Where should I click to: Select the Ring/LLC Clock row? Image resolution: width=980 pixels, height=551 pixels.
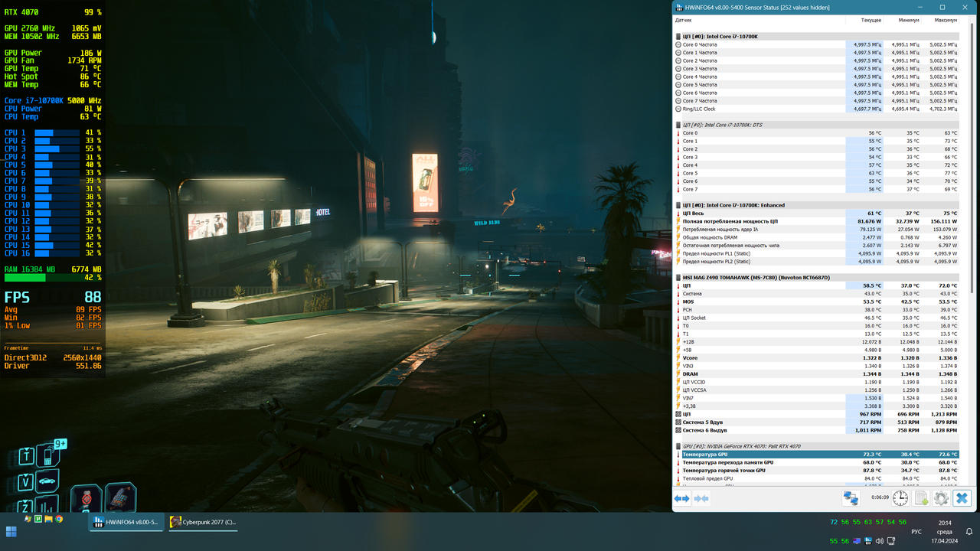click(820, 109)
